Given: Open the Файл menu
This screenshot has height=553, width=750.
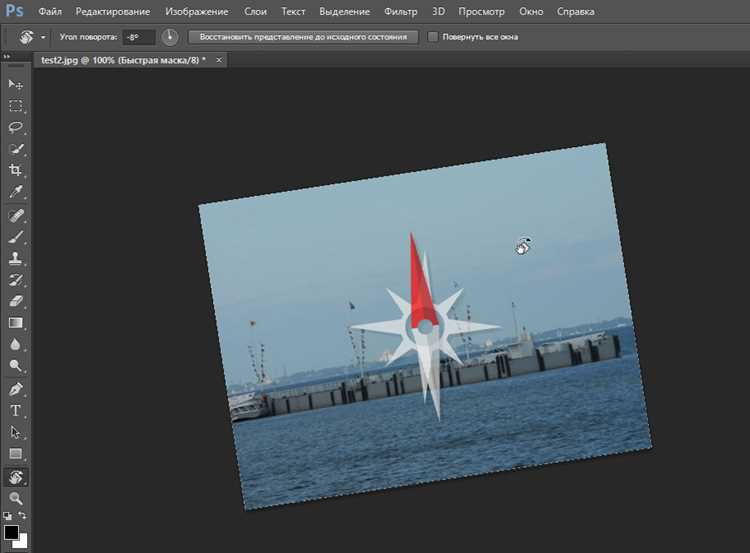Looking at the screenshot, I should pos(50,11).
